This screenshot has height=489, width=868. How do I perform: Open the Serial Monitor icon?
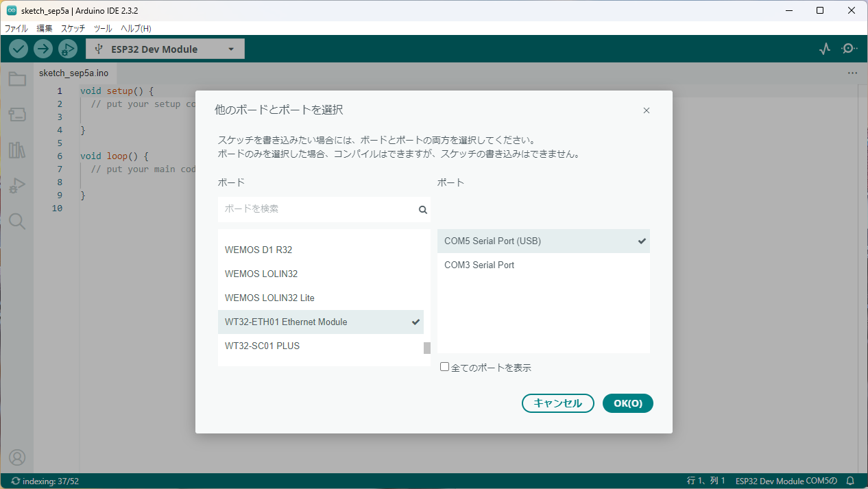pos(849,49)
